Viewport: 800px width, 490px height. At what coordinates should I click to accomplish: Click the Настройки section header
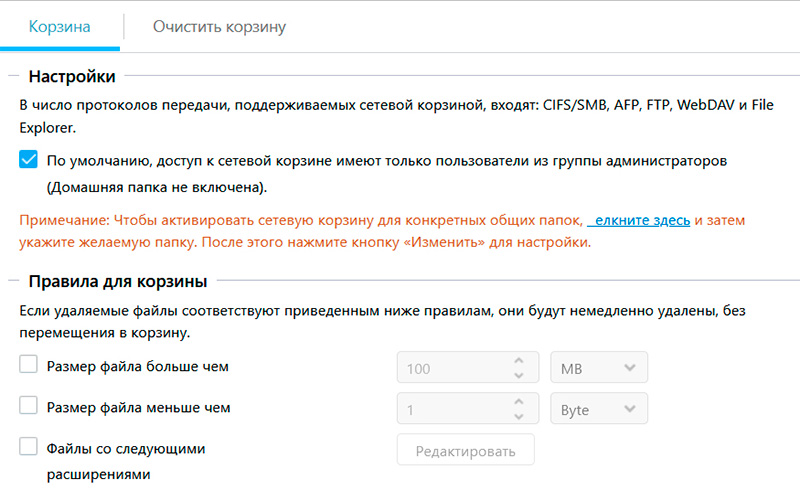(72, 76)
